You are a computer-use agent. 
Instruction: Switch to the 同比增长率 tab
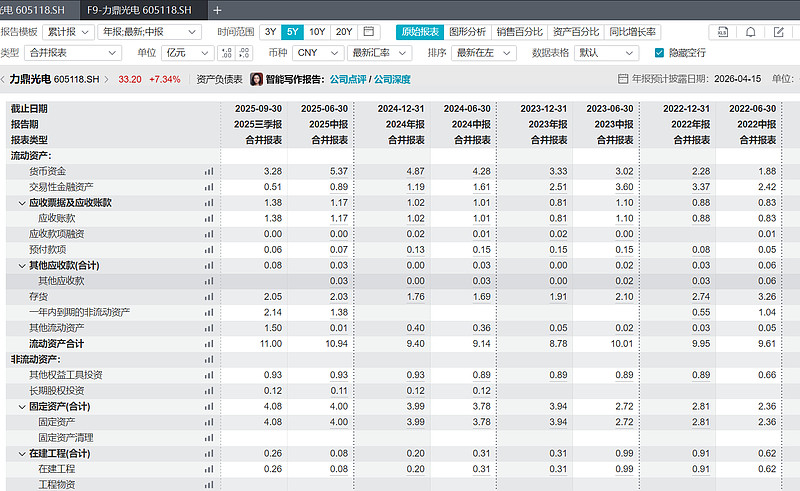633,32
